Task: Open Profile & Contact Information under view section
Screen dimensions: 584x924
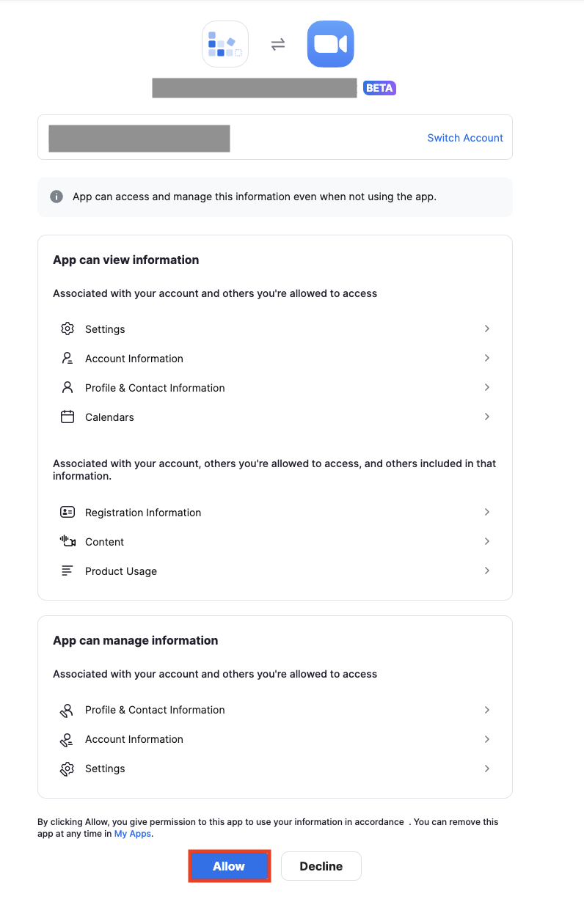Action: coord(275,387)
